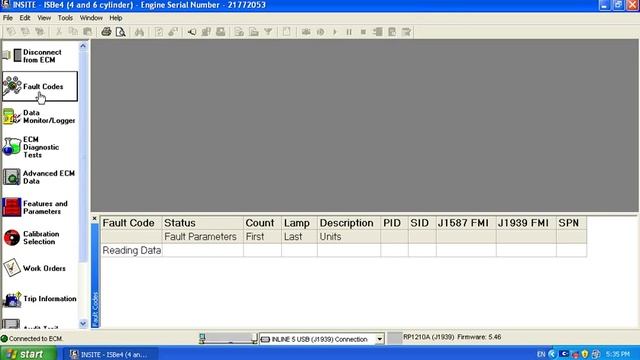
Task: Click the J1587 FMI column header
Action: [x=466, y=223]
